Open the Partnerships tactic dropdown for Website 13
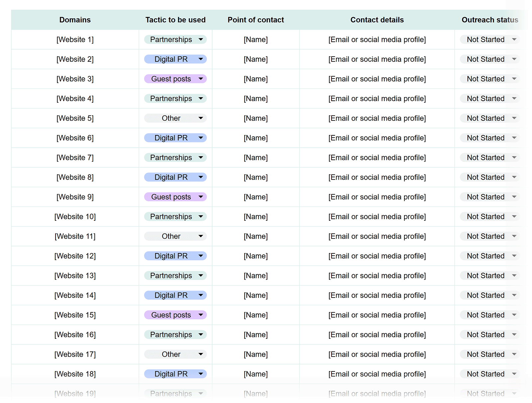Screen dimensions: 532x403 coord(175,276)
